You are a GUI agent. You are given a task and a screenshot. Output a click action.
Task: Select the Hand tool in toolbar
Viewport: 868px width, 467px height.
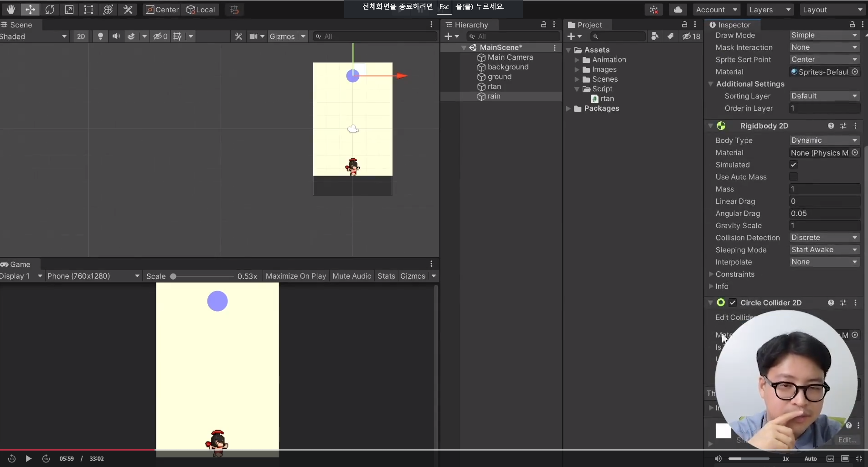10,10
